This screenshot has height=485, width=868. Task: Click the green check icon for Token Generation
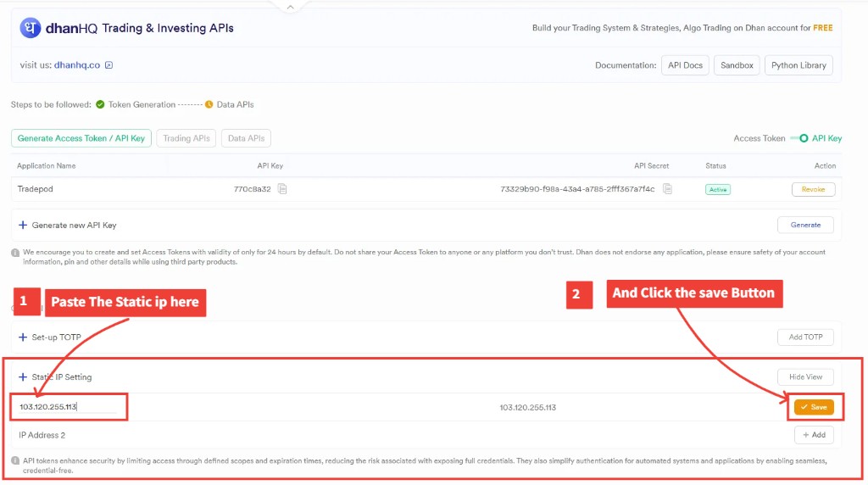[x=100, y=104]
